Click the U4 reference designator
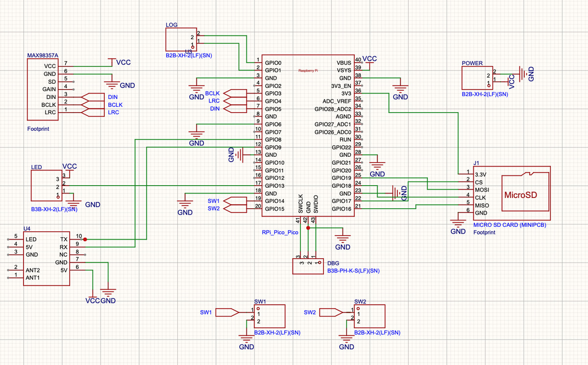Screen dimensions: 588x365 click(27, 229)
